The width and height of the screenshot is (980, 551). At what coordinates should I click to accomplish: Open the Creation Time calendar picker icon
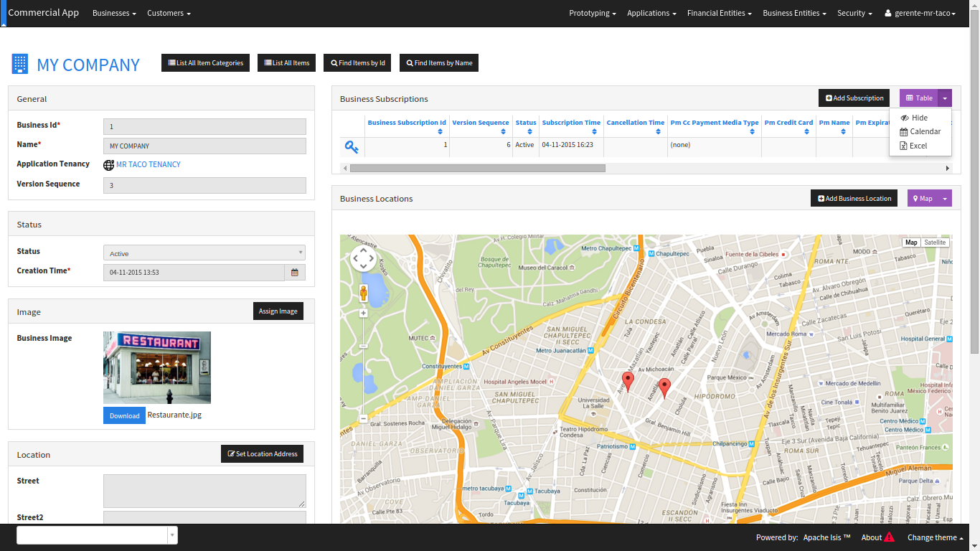point(295,273)
